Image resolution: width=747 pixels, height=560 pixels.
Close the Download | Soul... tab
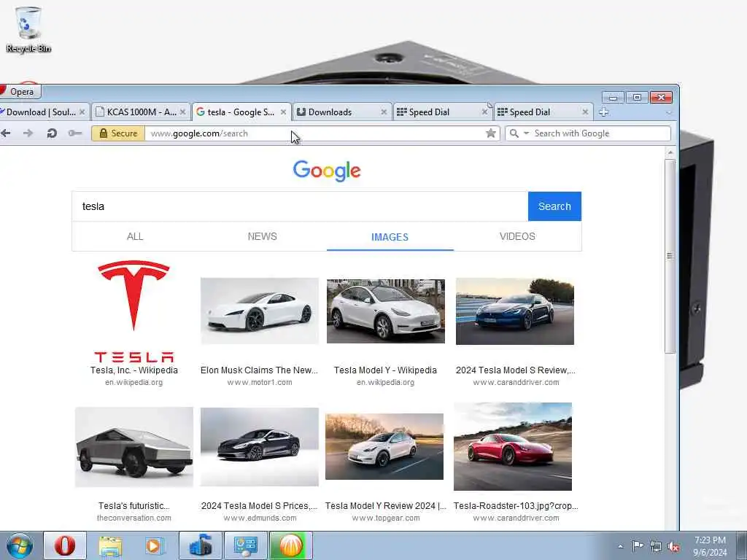pyautogui.click(x=82, y=112)
